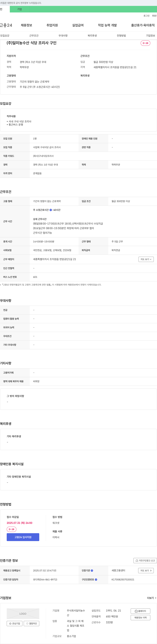Viewport: 157px width, 644px height.
Task: Click the D-28 badge near the job title
Action: click(x=145, y=43)
